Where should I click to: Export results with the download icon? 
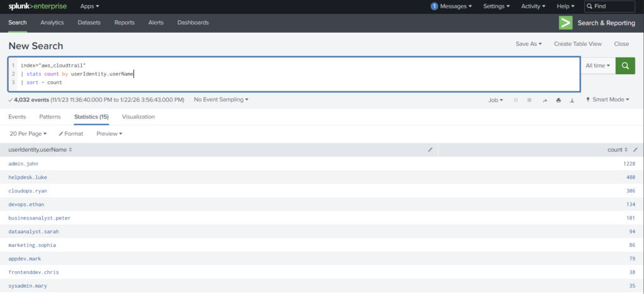point(572,100)
